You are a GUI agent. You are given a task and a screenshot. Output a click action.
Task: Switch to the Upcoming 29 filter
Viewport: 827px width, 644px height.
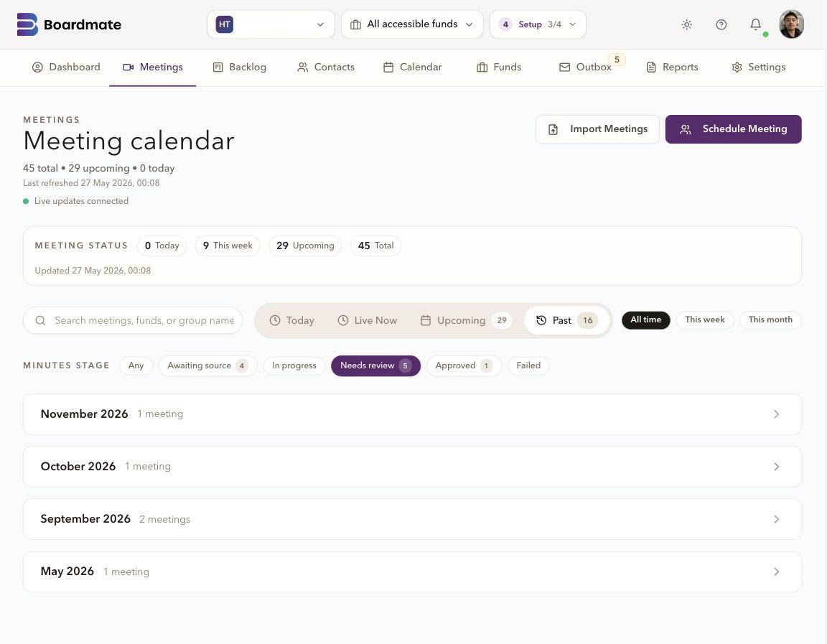pos(466,320)
